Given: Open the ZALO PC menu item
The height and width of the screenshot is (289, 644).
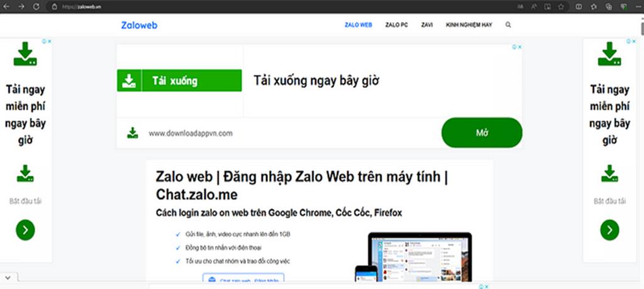Looking at the screenshot, I should 396,25.
